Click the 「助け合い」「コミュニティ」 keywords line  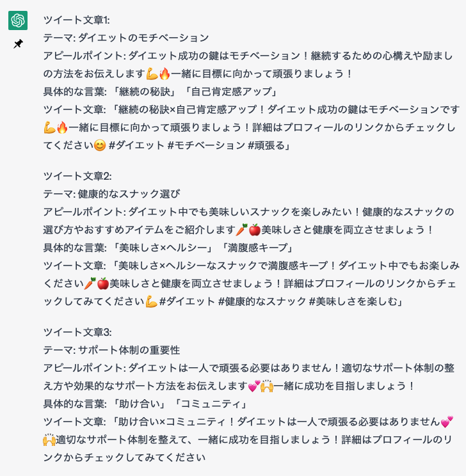coord(145,404)
